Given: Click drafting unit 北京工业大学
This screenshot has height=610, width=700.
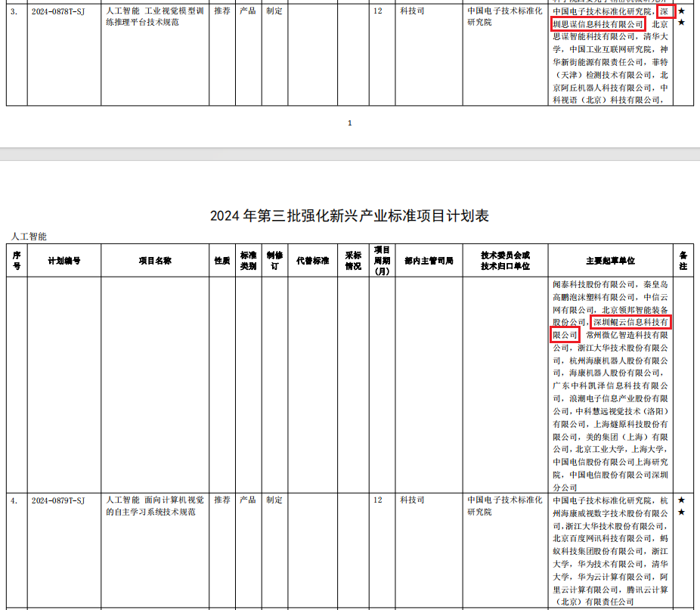Looking at the screenshot, I should pyautogui.click(x=600, y=449).
